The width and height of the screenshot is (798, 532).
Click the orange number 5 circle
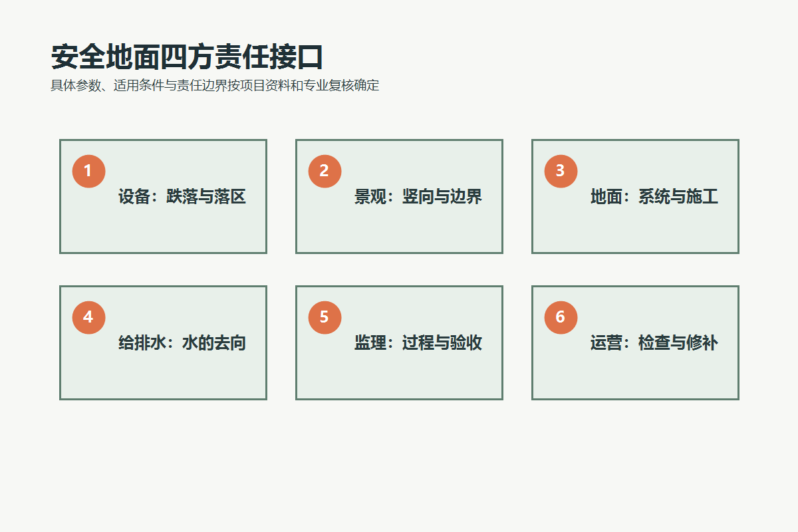(325, 317)
